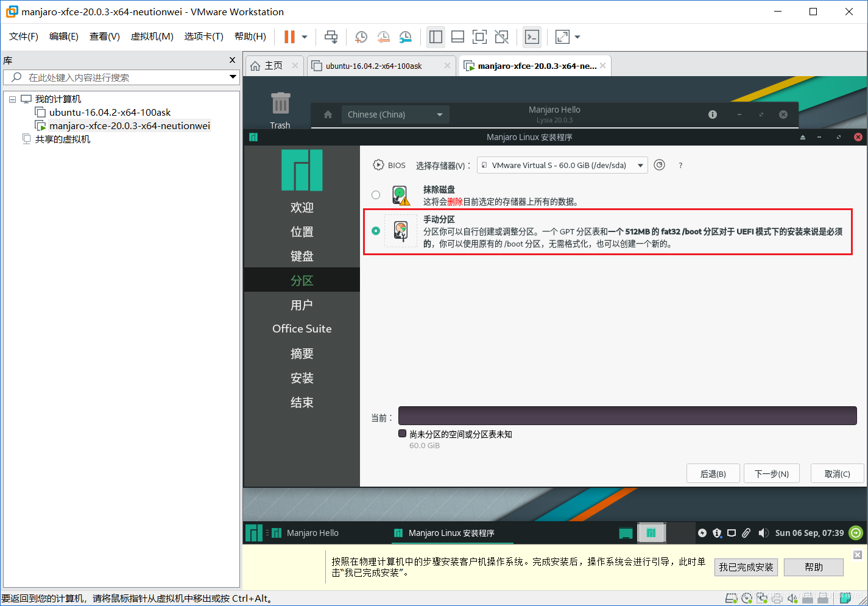Switch to Unity mode
Image resolution: width=868 pixels, height=606 pixels.
(501, 37)
